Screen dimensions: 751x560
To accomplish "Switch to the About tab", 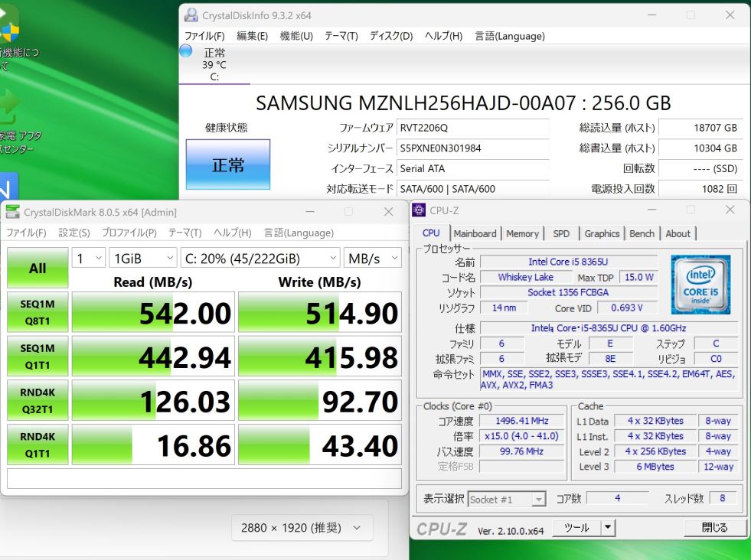I will click(x=678, y=233).
